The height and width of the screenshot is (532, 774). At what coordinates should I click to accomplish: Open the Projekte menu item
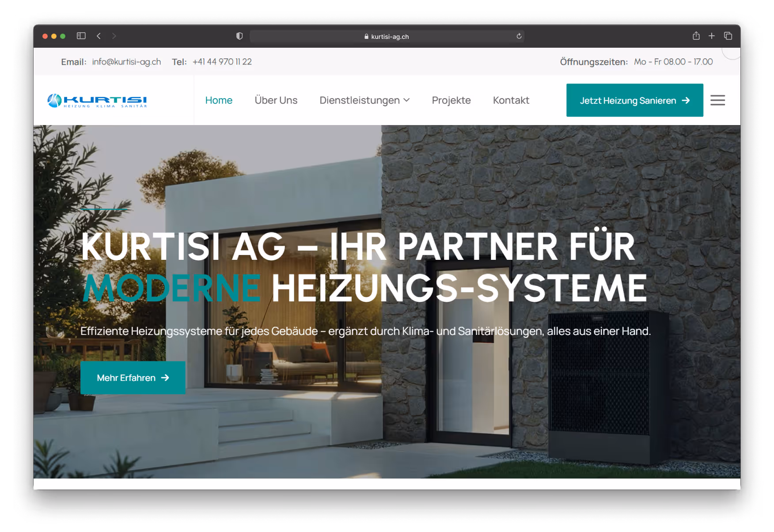point(451,100)
